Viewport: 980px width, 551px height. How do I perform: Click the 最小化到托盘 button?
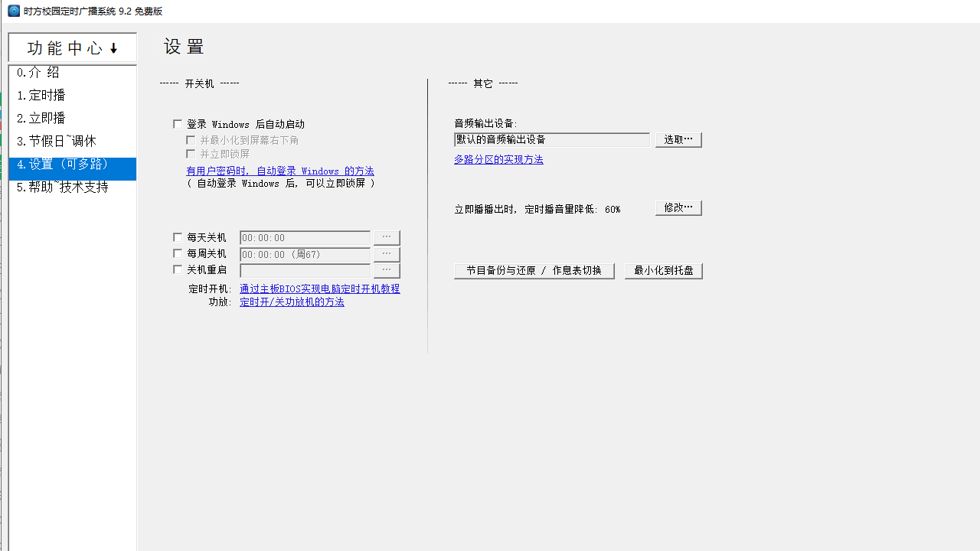[663, 270]
